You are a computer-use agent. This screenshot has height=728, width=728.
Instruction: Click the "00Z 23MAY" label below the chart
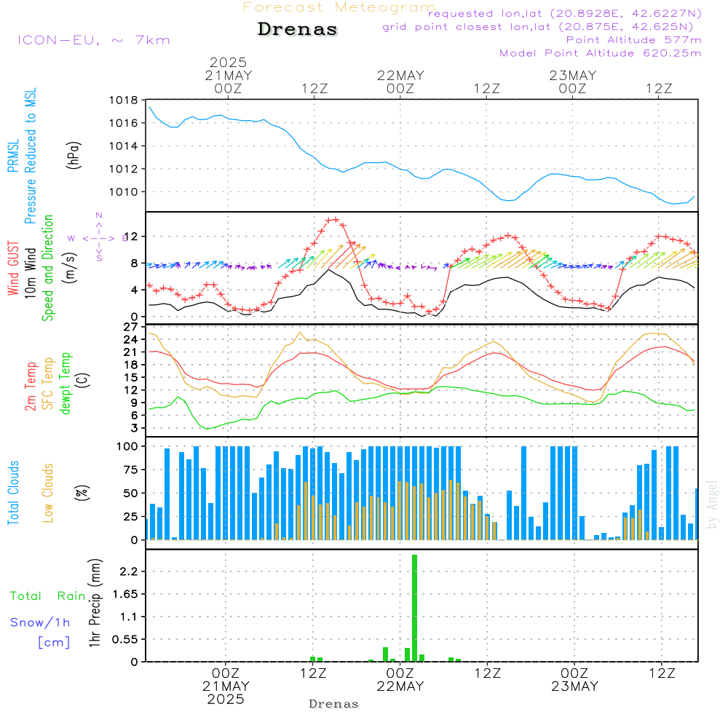(575, 680)
